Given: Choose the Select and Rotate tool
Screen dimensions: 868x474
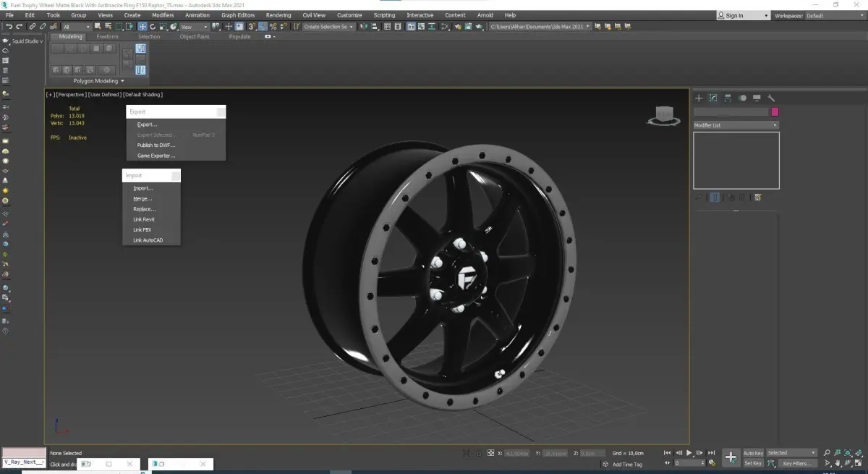Looking at the screenshot, I should [153, 27].
